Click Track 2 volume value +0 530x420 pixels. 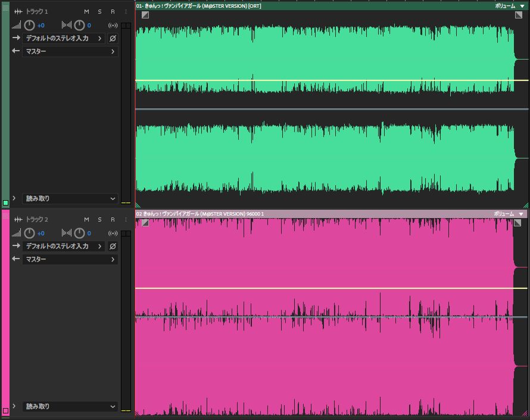[41, 234]
